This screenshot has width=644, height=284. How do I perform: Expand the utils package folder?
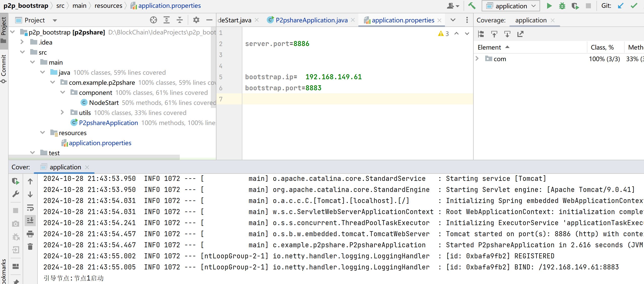(62, 112)
